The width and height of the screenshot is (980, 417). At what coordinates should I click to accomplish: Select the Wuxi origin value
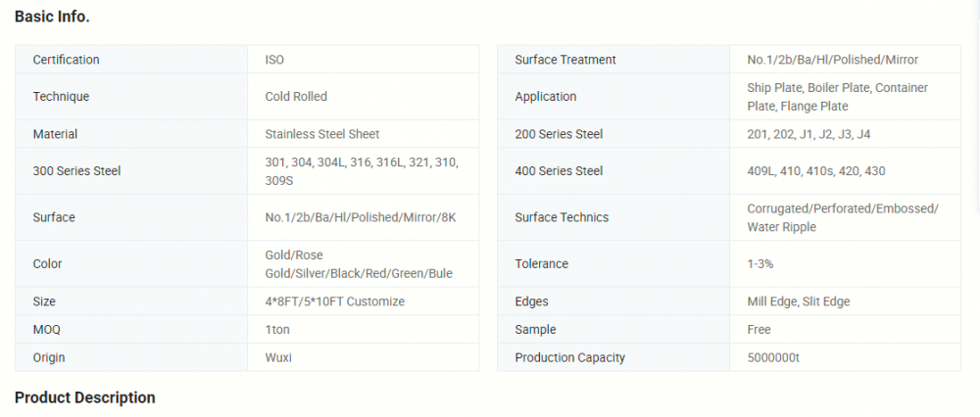(278, 357)
